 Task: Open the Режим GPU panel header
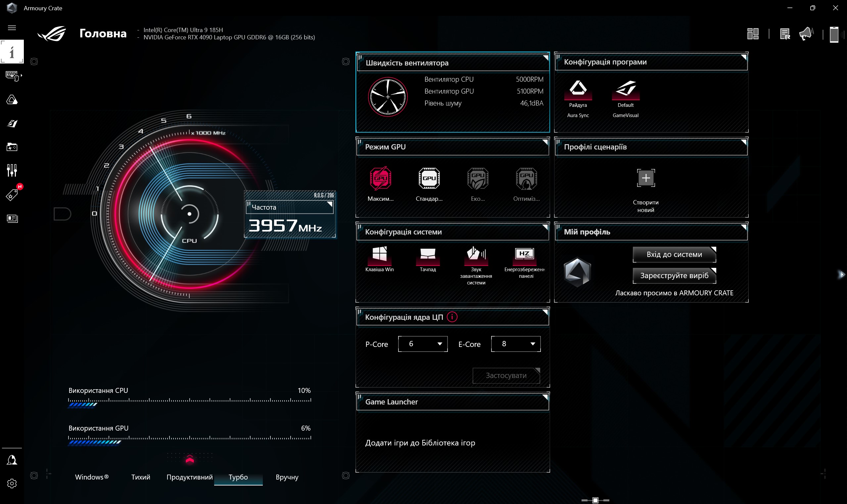453,147
